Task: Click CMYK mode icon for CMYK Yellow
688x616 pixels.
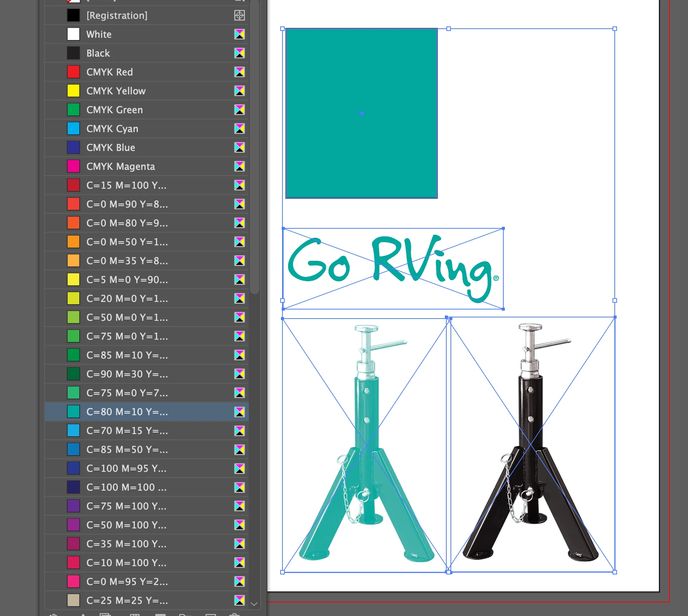Action: (x=239, y=91)
